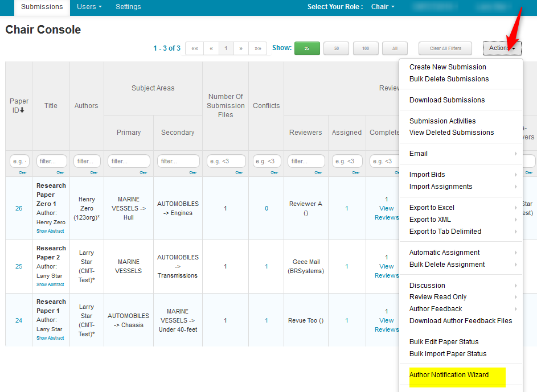Sort by Paper ID column header
Image resolution: width=537 pixels, height=392 pixels.
(19, 106)
